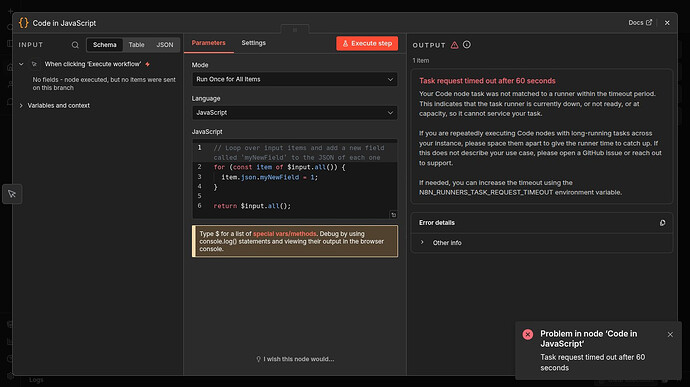Click the Error details header

coord(437,223)
